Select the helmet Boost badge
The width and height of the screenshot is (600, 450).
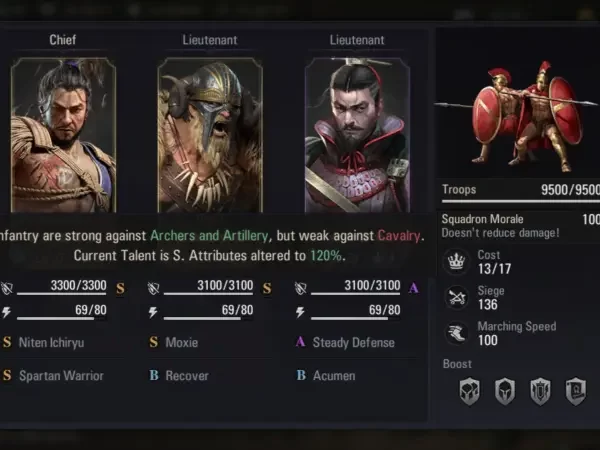(x=505, y=391)
